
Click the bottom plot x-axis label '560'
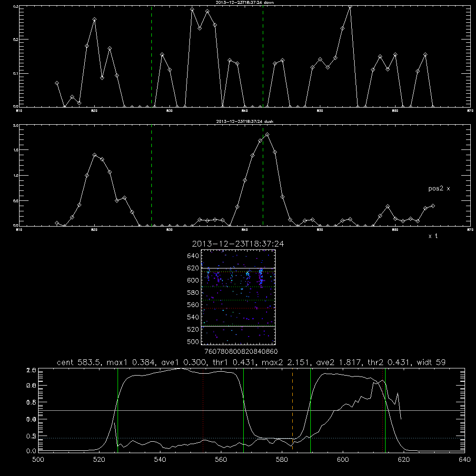click(x=221, y=460)
